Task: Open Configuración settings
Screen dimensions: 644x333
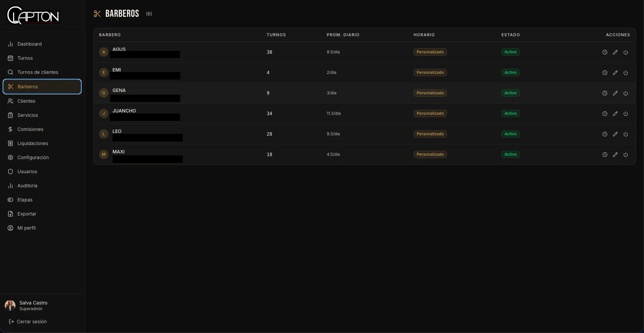Action: [x=42, y=157]
